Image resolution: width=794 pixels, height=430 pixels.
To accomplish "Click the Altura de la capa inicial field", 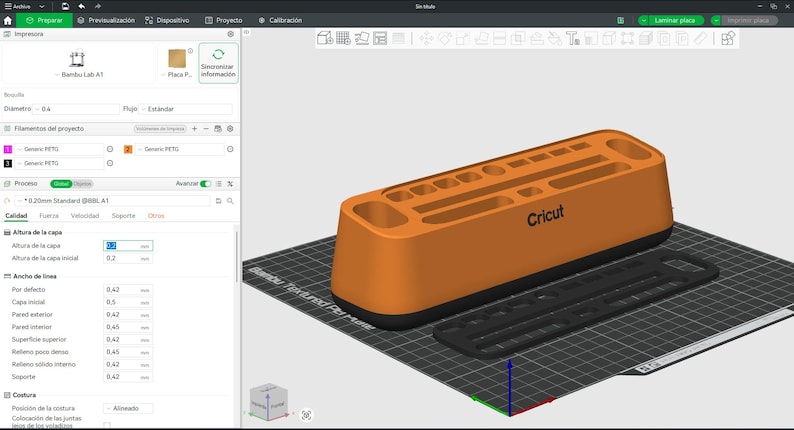I will 128,258.
